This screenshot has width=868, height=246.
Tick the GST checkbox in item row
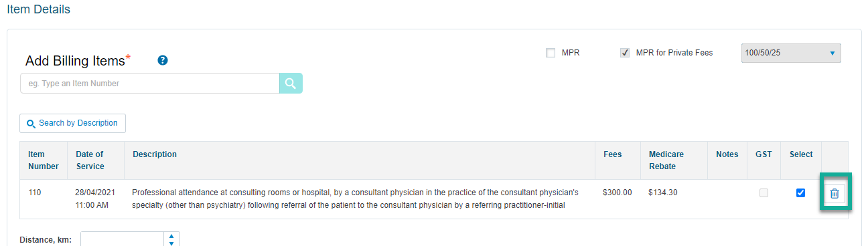(x=764, y=193)
